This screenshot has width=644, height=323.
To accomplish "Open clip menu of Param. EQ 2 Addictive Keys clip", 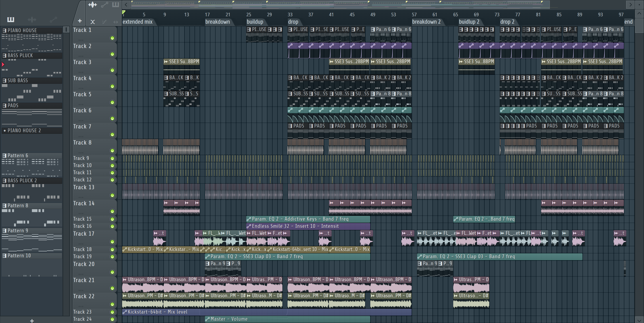I will point(249,219).
